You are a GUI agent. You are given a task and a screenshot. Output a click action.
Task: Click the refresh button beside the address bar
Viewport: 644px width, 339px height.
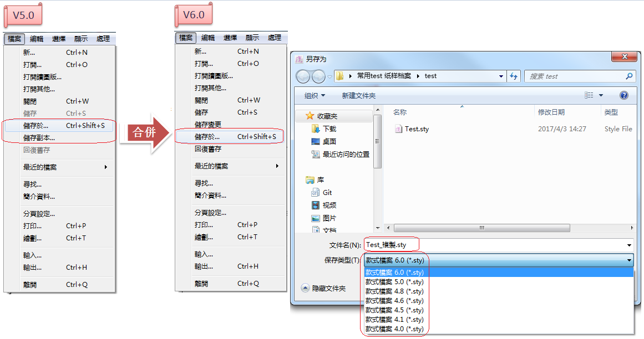pos(514,76)
